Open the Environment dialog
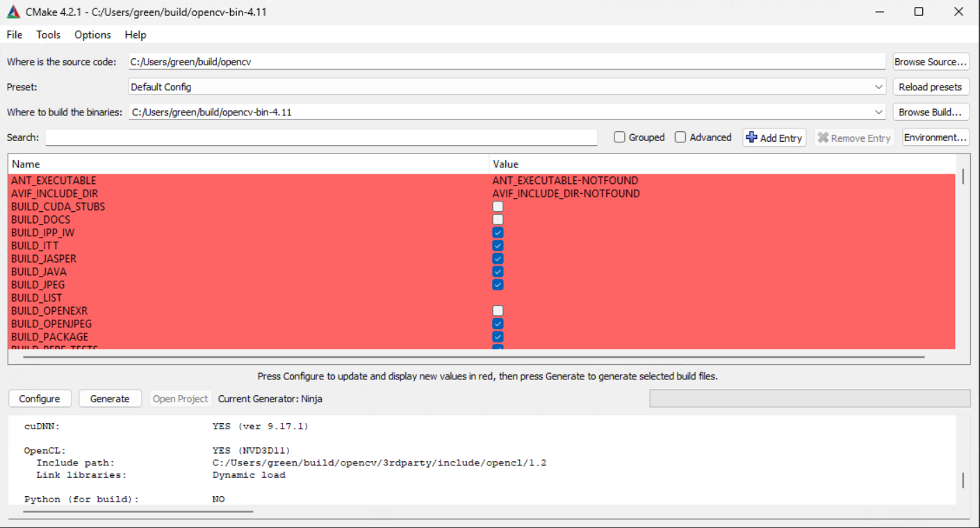This screenshot has height=528, width=980. (935, 137)
